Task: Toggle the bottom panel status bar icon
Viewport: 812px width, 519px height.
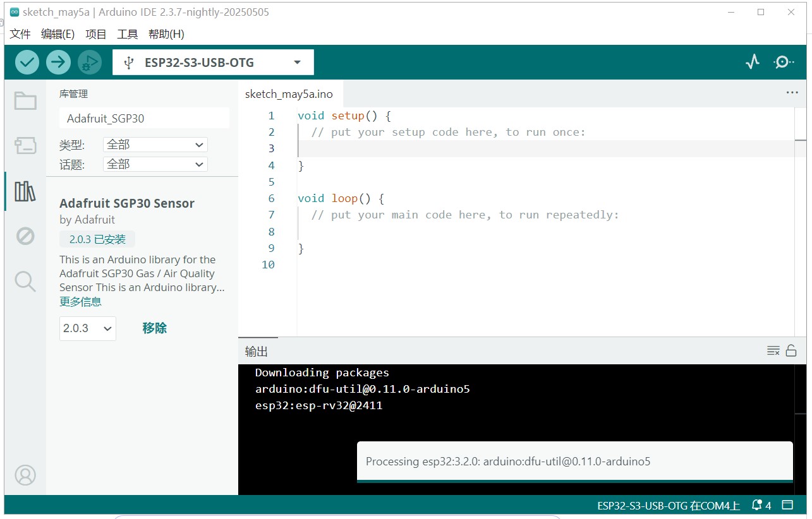Action: (787, 505)
